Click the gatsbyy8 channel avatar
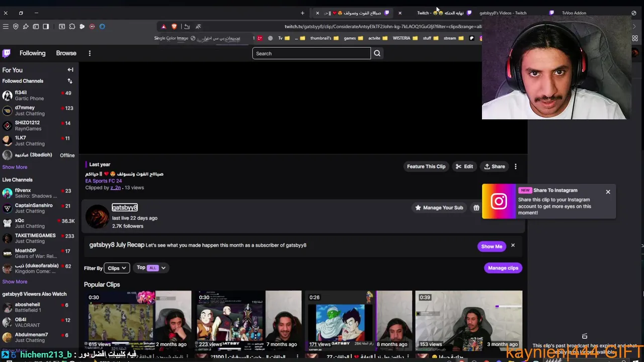The width and height of the screenshot is (644, 362). click(97, 216)
